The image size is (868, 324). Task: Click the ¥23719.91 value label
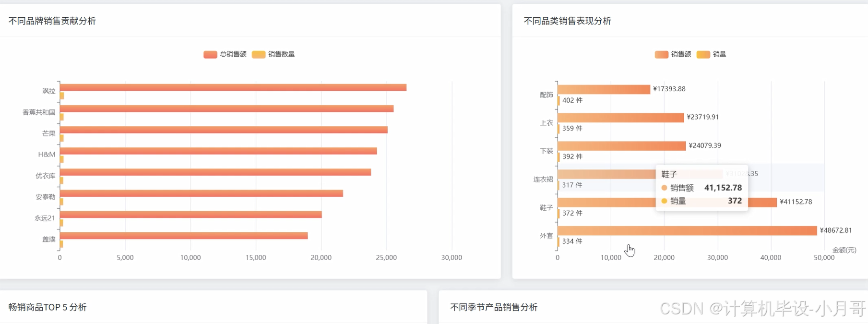pyautogui.click(x=703, y=117)
